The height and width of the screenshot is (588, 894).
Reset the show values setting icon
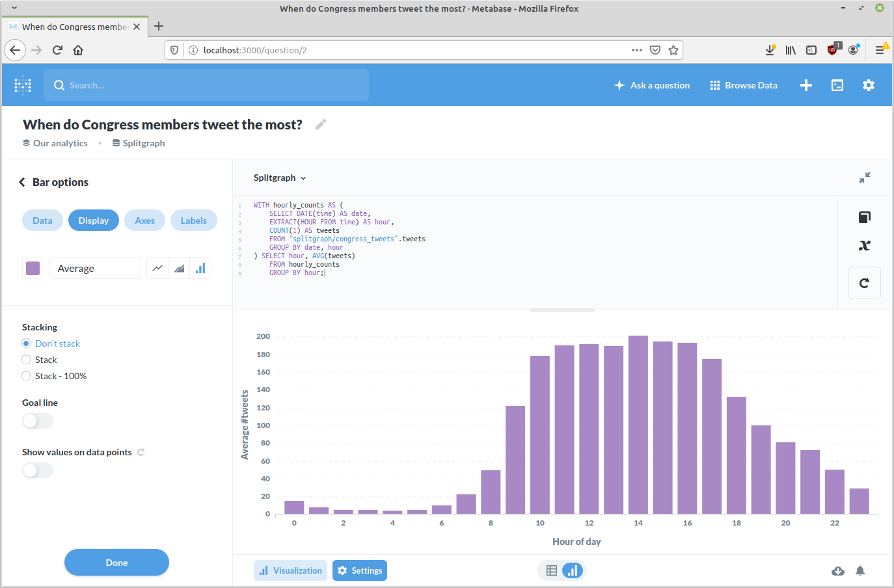click(141, 452)
